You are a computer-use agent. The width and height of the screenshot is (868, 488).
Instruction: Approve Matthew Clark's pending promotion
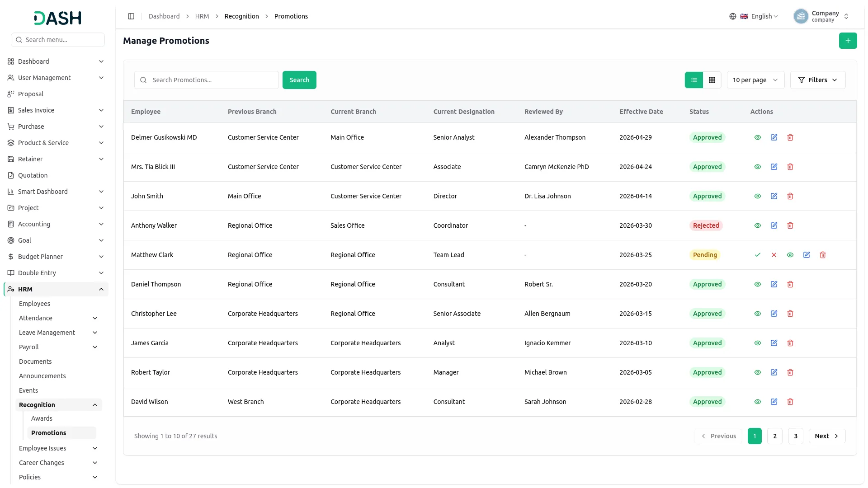pos(758,255)
